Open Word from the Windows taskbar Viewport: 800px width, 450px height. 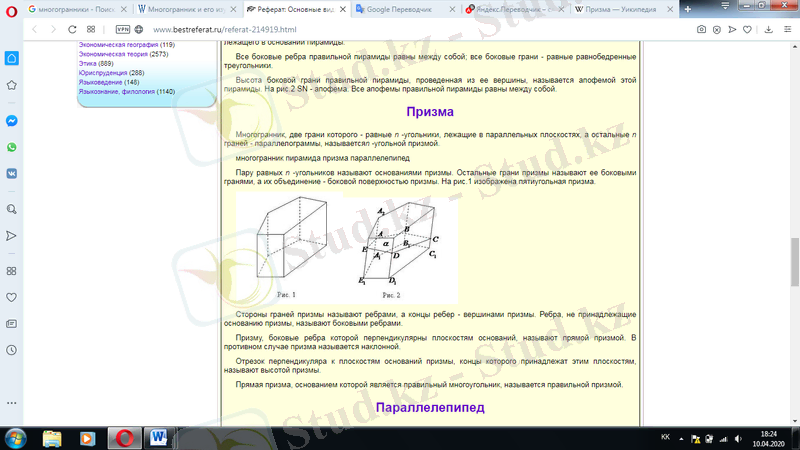tap(158, 437)
